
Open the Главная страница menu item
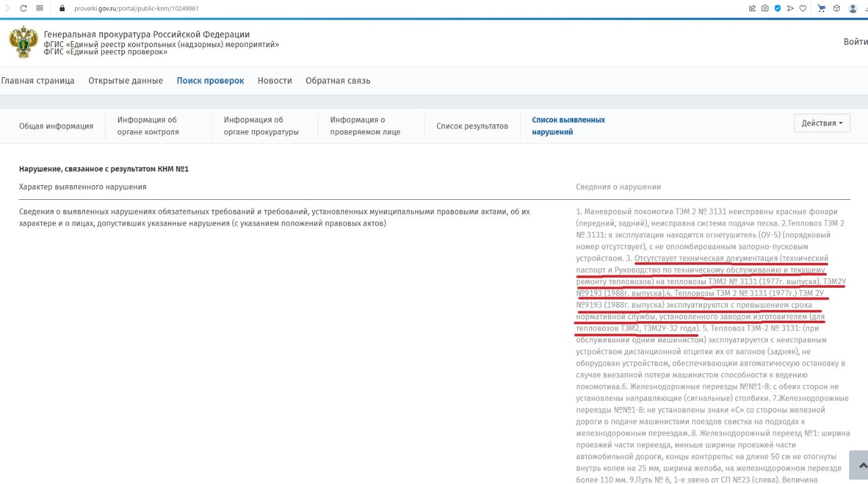pos(38,81)
